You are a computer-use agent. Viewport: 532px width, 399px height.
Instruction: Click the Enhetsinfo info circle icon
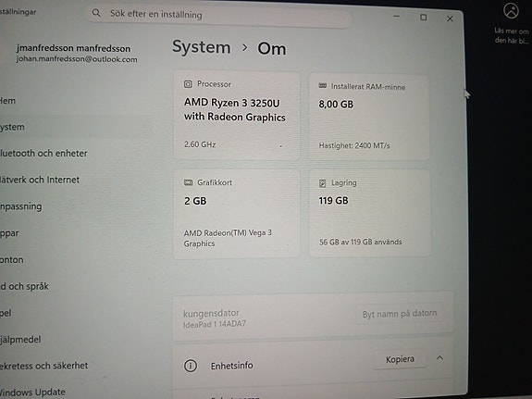click(191, 366)
